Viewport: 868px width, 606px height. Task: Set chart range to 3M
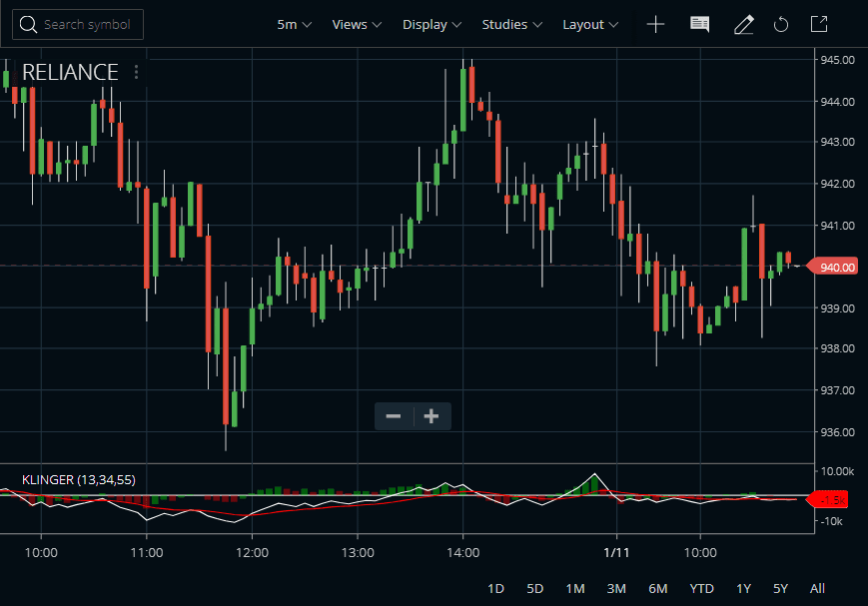616,588
